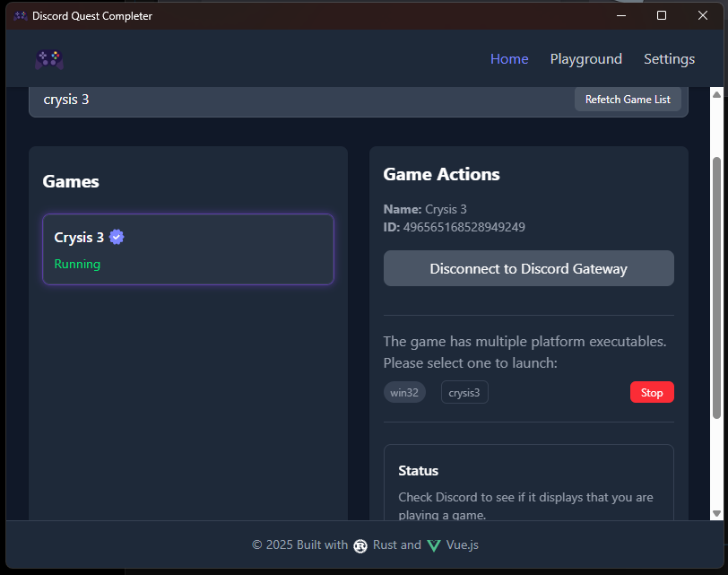Minimize the Discord Quest Completer window
This screenshot has height=575, width=728.
click(x=621, y=15)
